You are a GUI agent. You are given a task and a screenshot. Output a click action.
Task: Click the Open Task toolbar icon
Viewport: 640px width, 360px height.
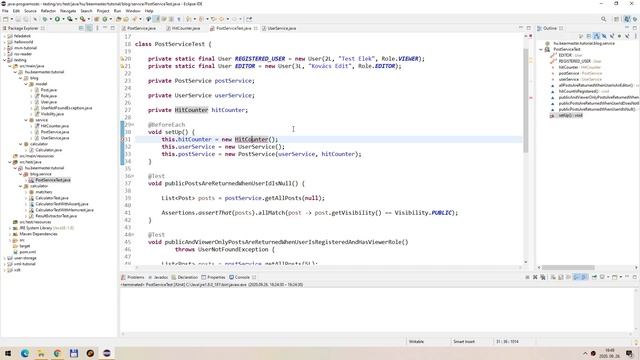[126, 19]
